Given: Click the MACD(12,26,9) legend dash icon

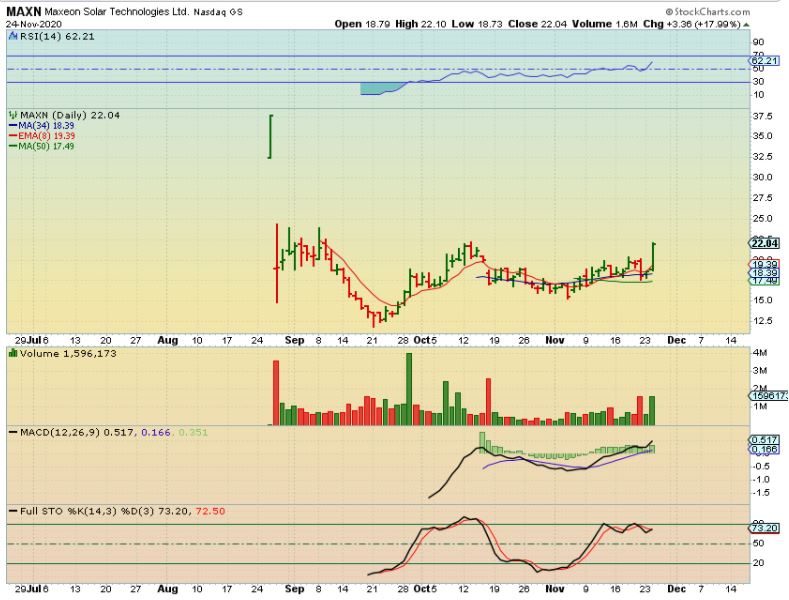Looking at the screenshot, I should [11, 431].
